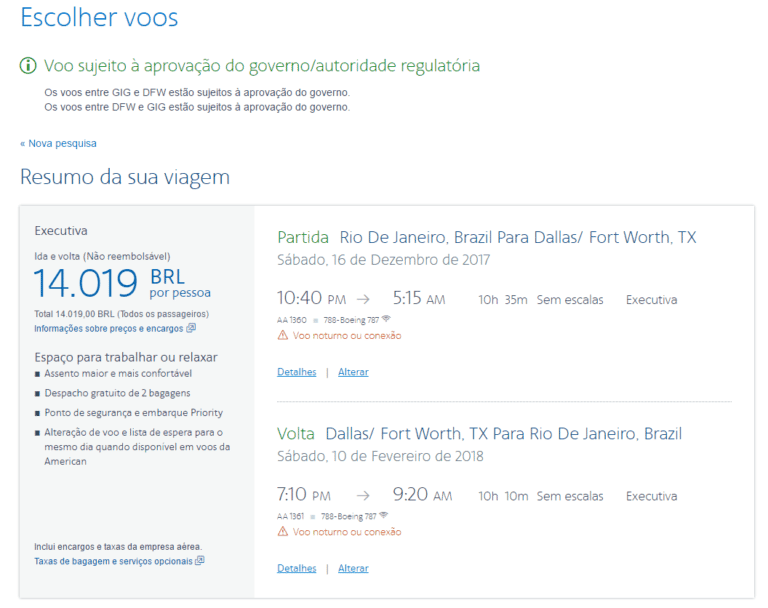
Task: Open "Informações sobre preços e encargos" link
Action: 109,328
